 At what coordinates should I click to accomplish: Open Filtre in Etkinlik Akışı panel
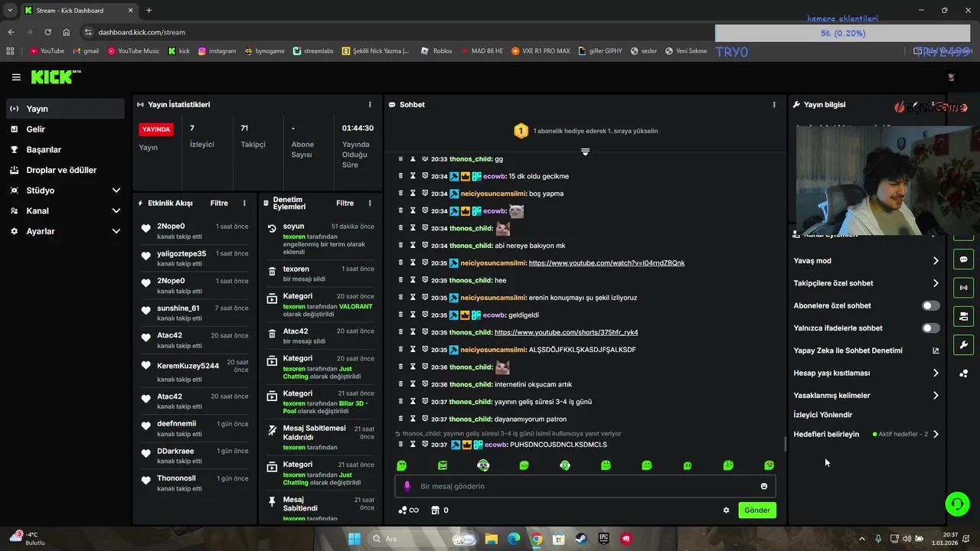click(219, 204)
